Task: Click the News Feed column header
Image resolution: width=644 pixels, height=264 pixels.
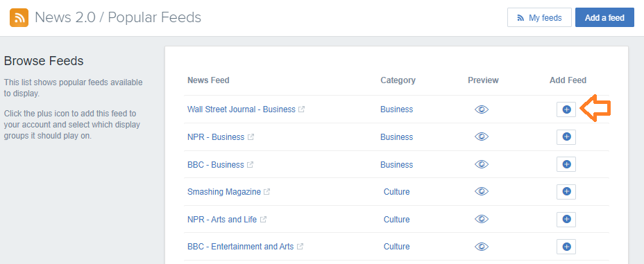Action: [208, 80]
